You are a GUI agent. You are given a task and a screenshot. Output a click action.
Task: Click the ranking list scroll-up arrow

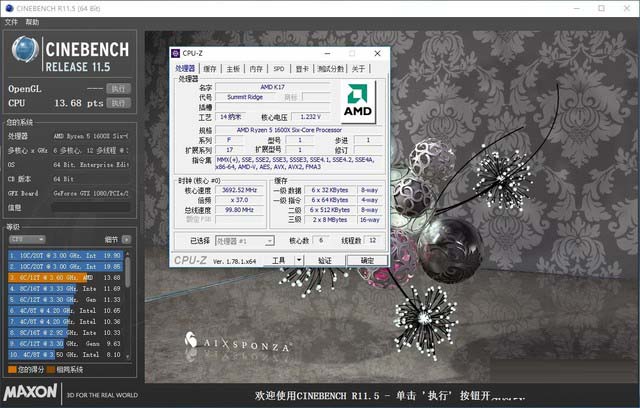pyautogui.click(x=128, y=253)
